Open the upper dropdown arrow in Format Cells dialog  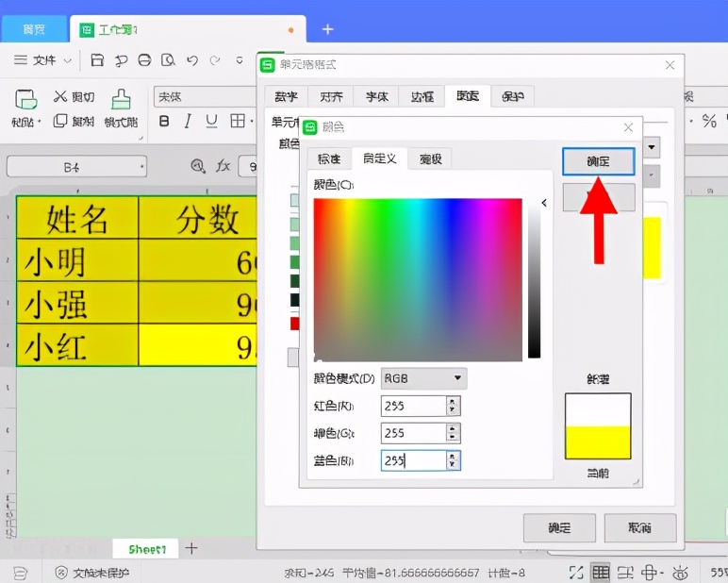click(x=652, y=147)
